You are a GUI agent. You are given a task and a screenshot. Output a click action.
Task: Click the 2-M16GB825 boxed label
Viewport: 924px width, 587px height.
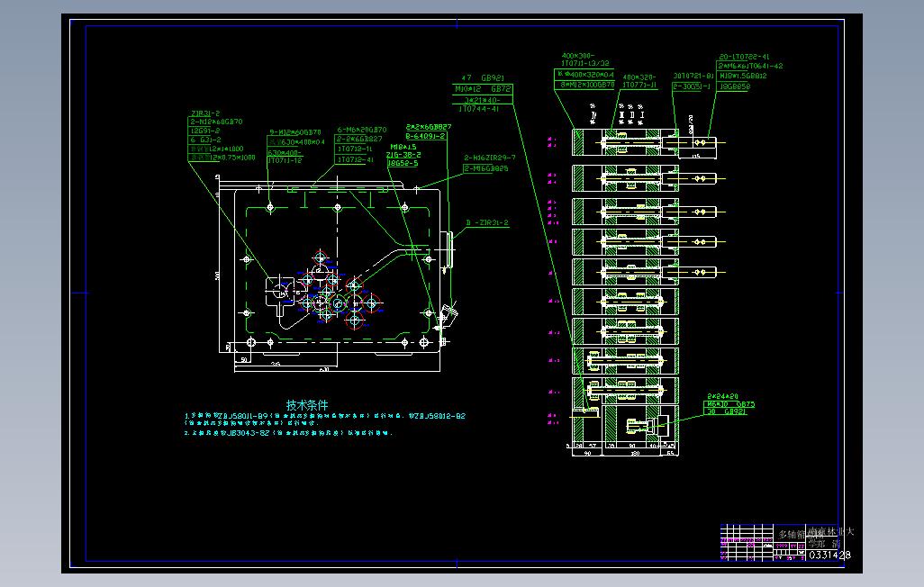(485, 168)
